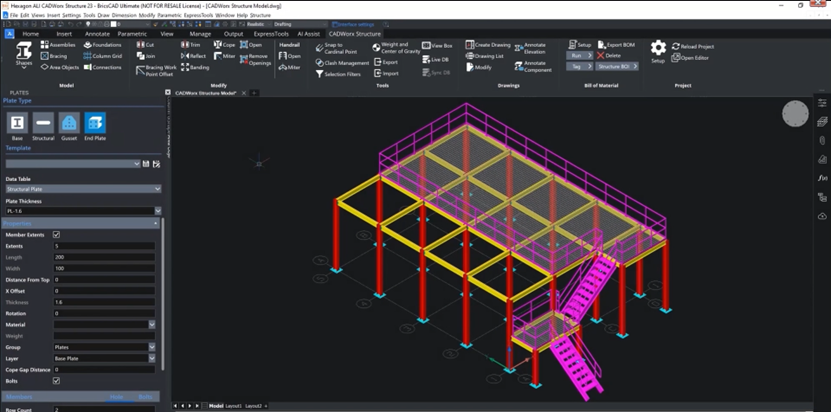
Task: Select the Miter tool in Modify group
Action: pyautogui.click(x=225, y=56)
